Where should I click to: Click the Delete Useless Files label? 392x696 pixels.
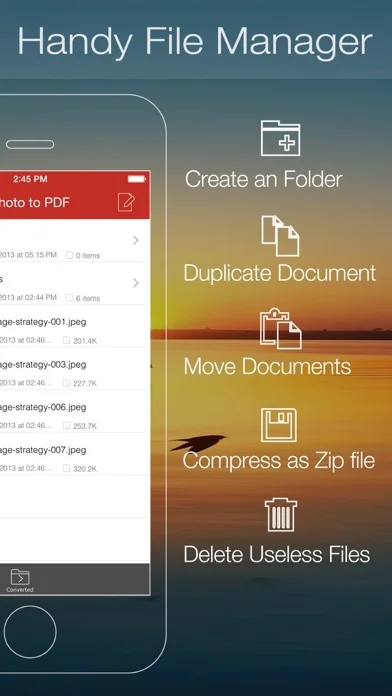pos(277,554)
